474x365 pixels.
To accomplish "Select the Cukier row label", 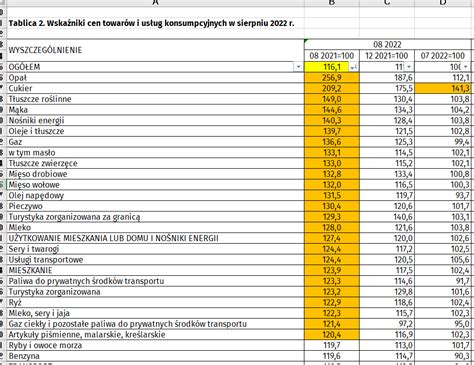I will tap(155, 88).
